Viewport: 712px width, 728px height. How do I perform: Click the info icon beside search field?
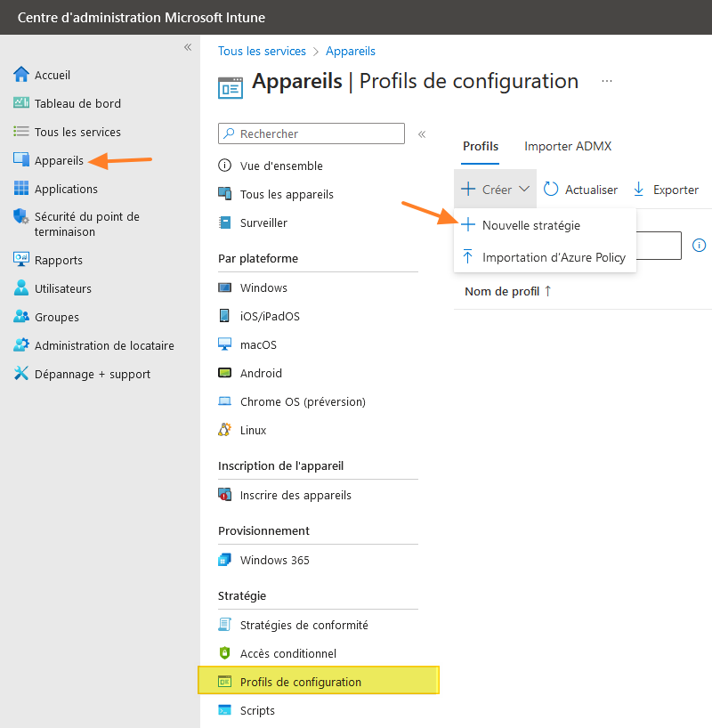[700, 245]
